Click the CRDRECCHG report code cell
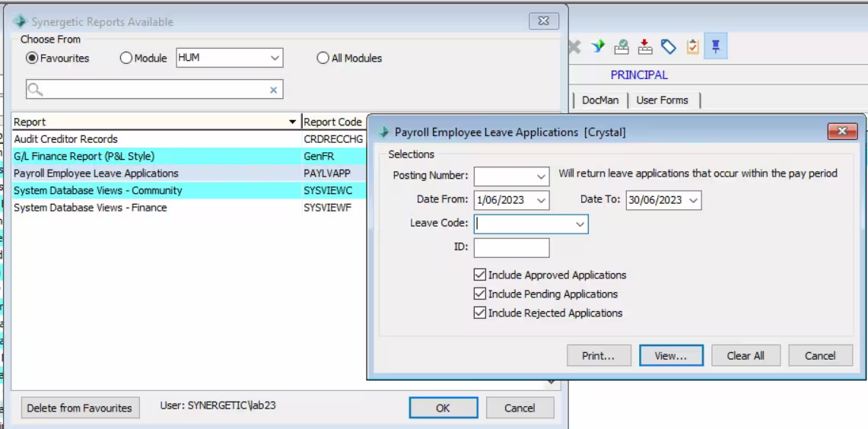The height and width of the screenshot is (429, 868). (334, 139)
